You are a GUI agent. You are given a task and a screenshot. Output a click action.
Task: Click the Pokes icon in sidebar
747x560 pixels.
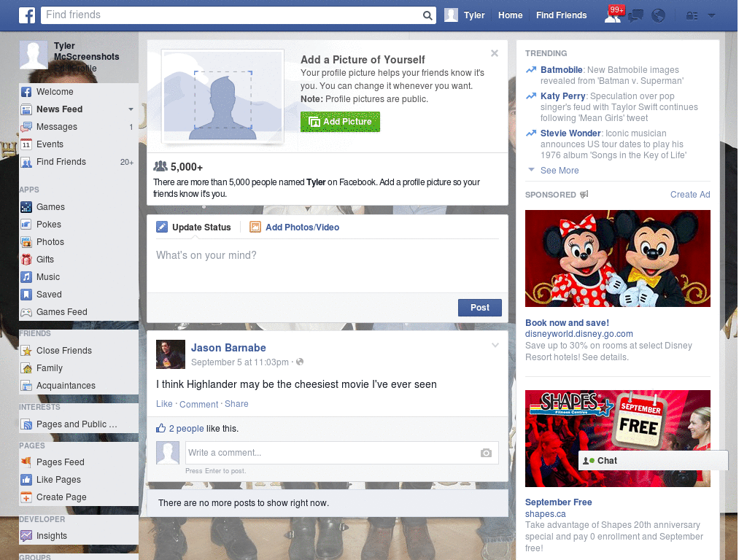26,225
